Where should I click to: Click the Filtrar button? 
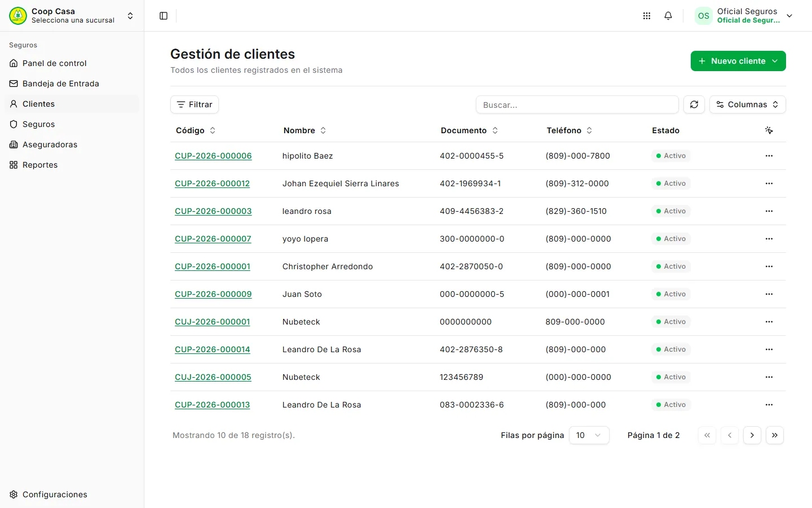(195, 104)
